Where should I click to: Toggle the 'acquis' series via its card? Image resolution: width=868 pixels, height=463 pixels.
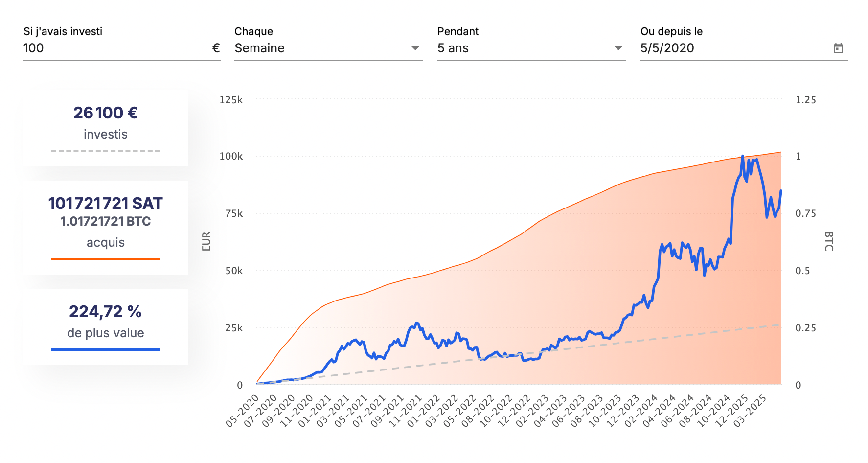(105, 225)
